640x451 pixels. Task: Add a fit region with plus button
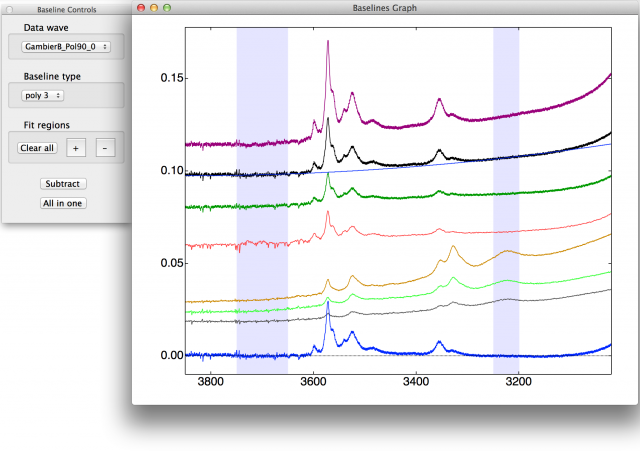(76, 148)
